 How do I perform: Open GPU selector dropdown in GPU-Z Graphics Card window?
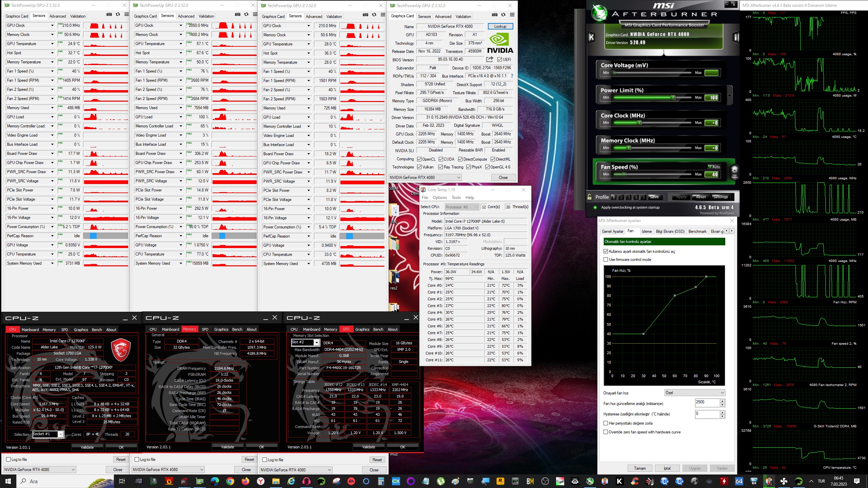425,178
